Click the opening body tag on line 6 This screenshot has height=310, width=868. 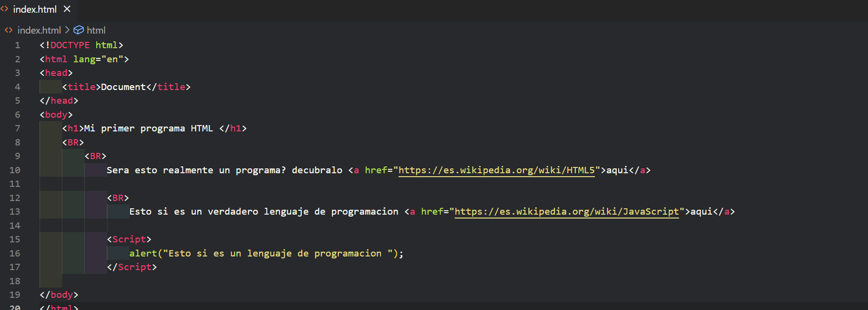pyautogui.click(x=56, y=115)
